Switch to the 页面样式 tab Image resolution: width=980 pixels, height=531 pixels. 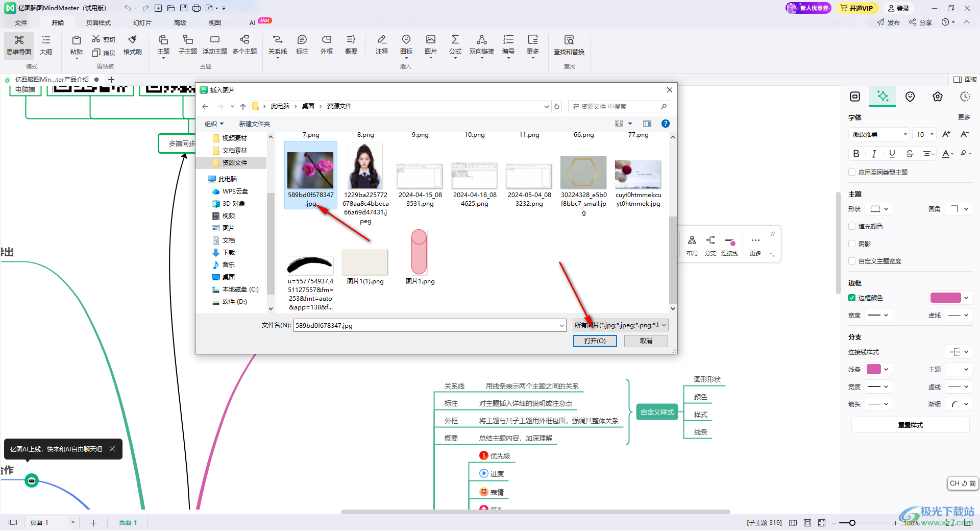point(99,22)
